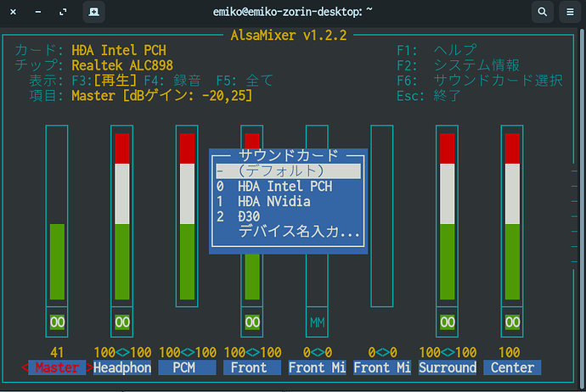Choose sound card 2 D30
This screenshot has width=586, height=392.
(x=288, y=216)
